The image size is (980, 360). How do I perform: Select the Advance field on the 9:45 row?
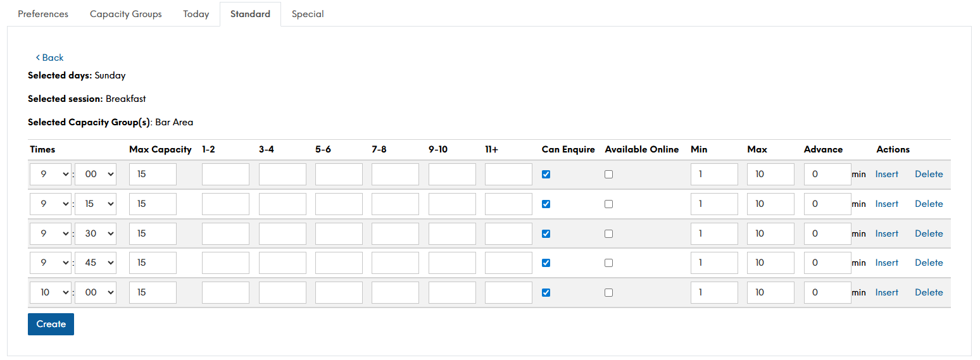click(827, 263)
